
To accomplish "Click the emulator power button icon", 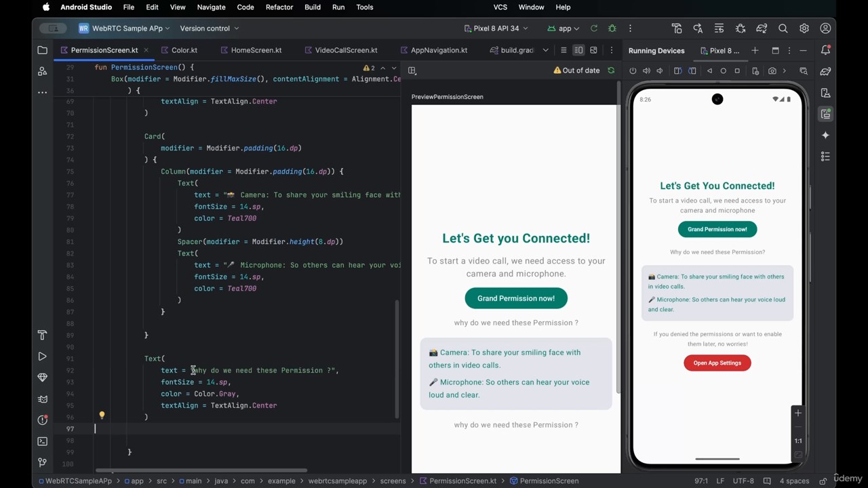I will [x=633, y=70].
